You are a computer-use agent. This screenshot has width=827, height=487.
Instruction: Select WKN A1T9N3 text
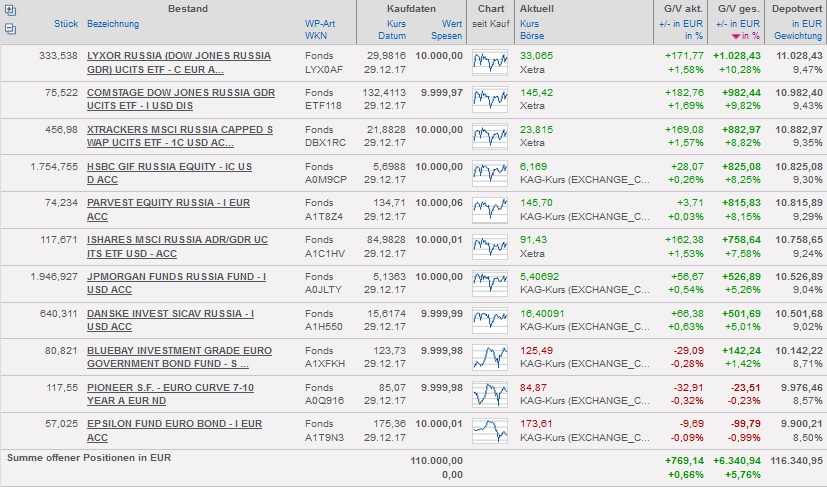tap(324, 437)
